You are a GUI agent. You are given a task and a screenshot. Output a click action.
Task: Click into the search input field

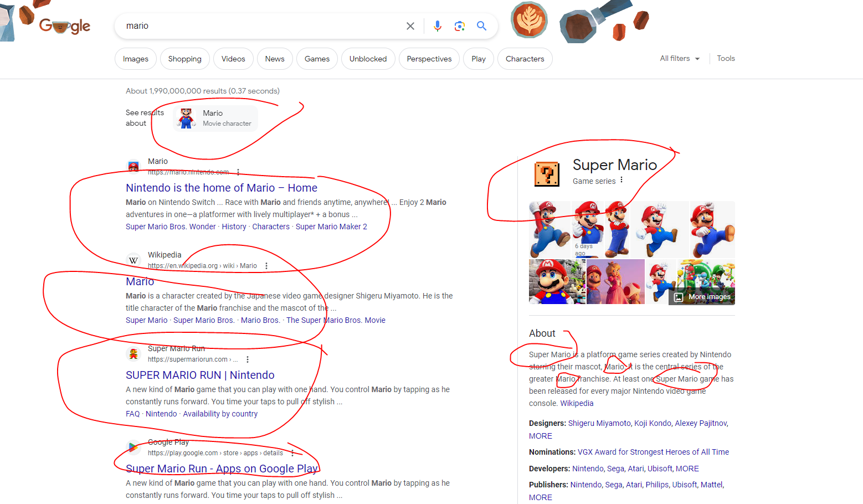260,26
